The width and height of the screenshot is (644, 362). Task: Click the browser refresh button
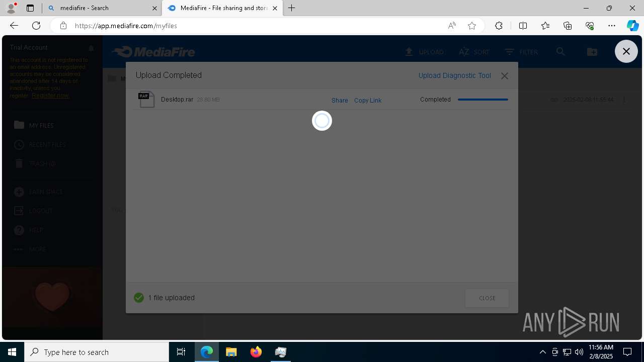(36, 26)
